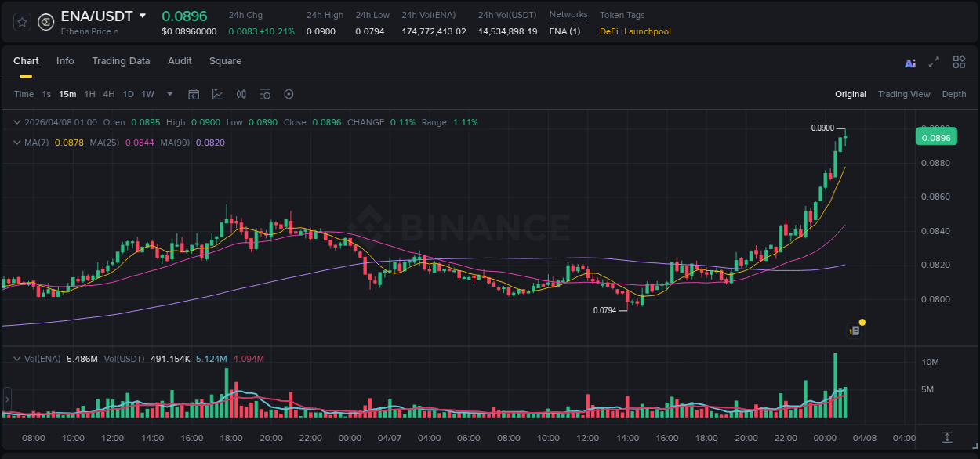Expand the chart to fullscreen
Screen dimensions: 980x459
[x=934, y=62]
